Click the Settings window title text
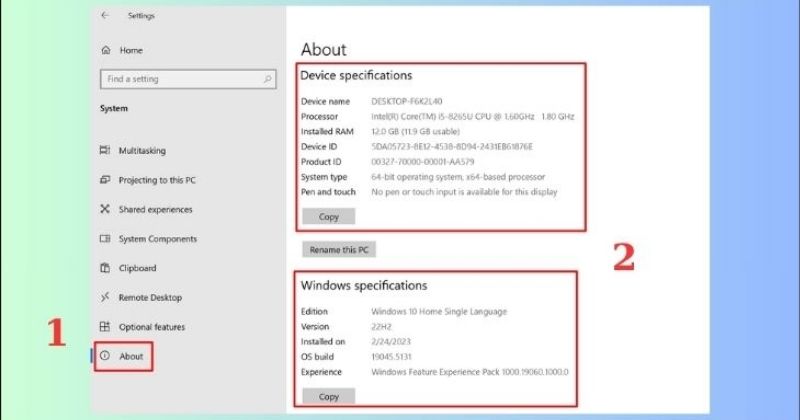This screenshot has height=420, width=800. click(x=141, y=16)
